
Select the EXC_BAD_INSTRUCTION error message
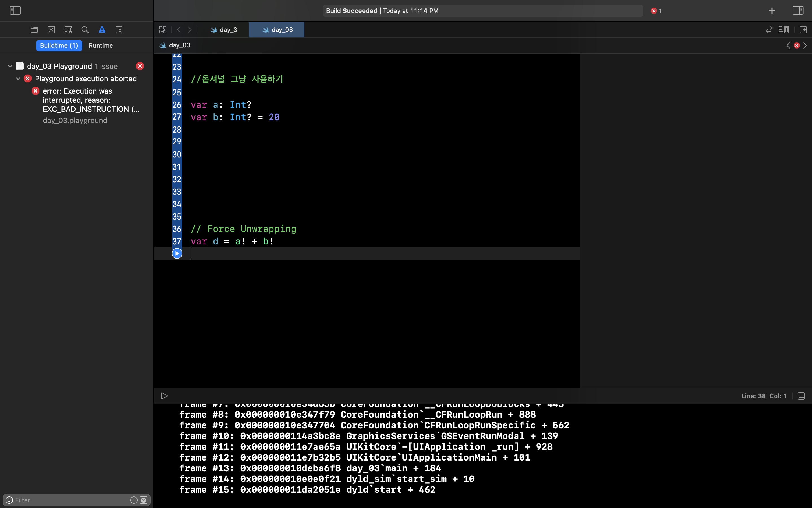[x=91, y=100]
